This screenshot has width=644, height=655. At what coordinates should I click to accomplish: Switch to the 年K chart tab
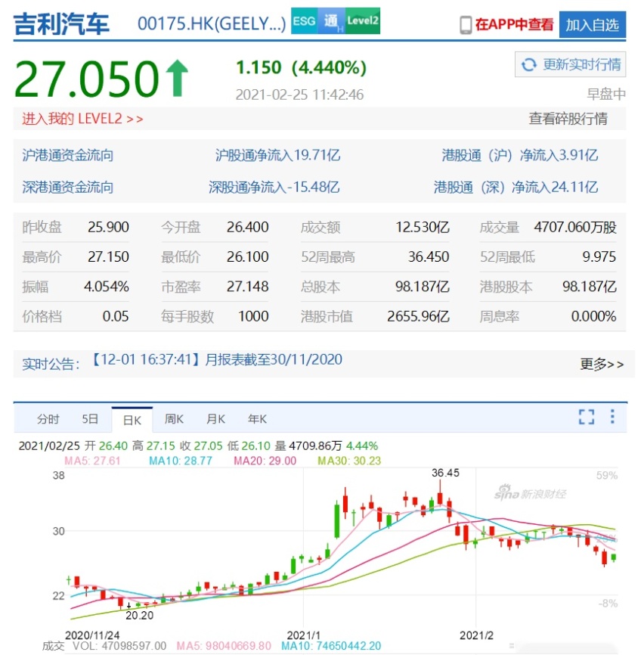click(x=257, y=419)
